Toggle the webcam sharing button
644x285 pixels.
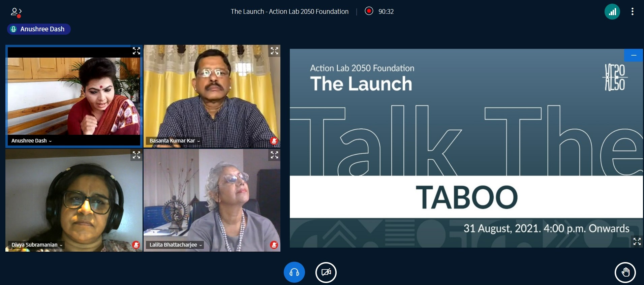[326, 272]
